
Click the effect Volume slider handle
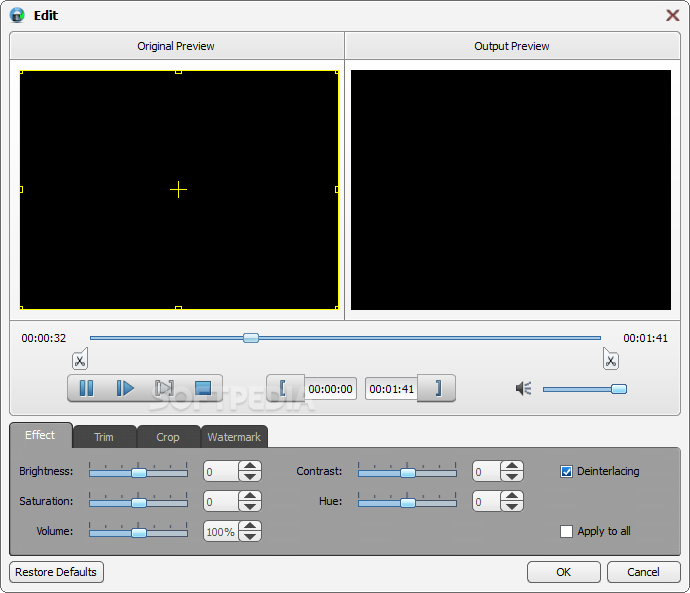pos(139,533)
